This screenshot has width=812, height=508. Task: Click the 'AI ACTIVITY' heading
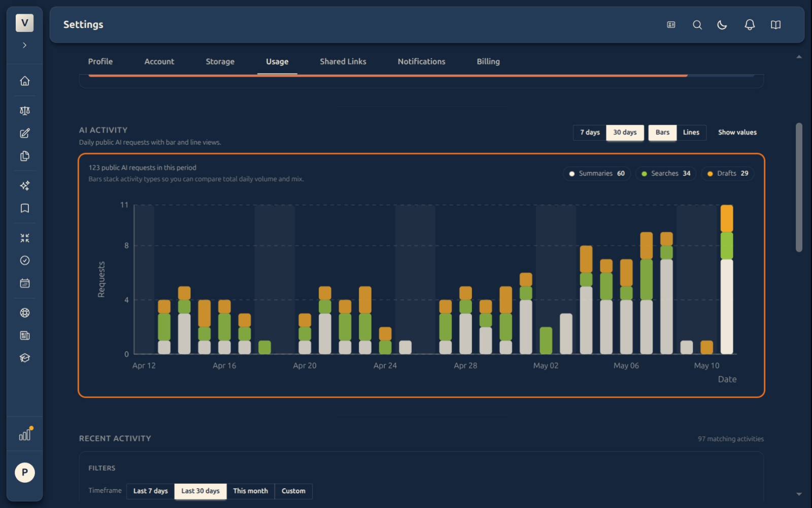coord(103,130)
